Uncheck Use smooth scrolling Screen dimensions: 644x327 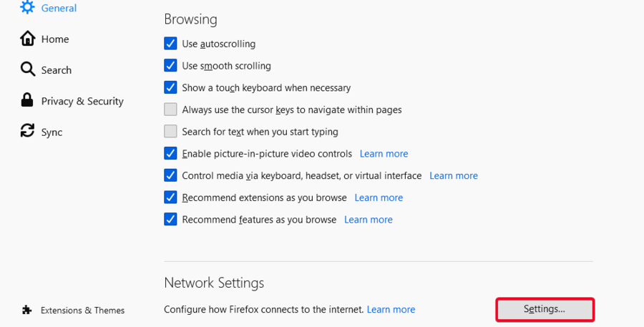(170, 66)
